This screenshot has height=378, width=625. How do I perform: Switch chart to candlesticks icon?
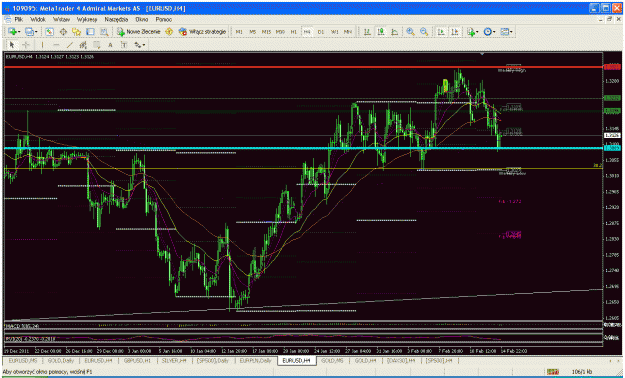click(x=381, y=32)
